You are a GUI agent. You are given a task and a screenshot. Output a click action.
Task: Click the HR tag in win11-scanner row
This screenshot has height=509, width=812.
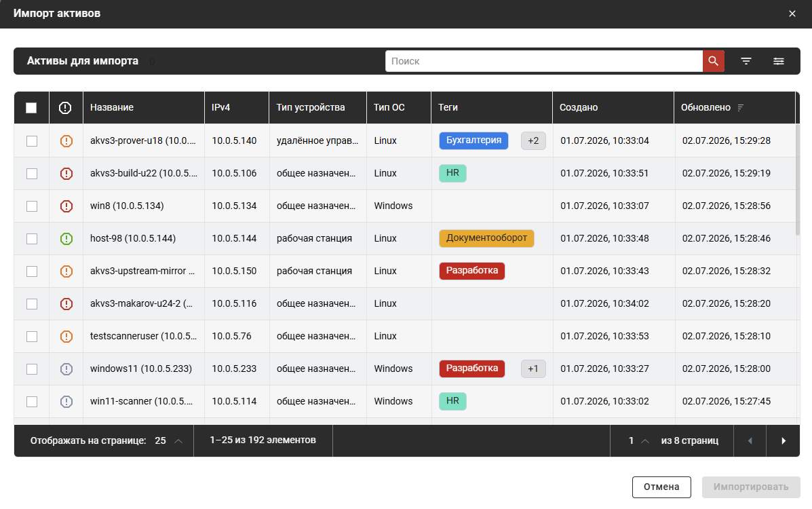(452, 401)
